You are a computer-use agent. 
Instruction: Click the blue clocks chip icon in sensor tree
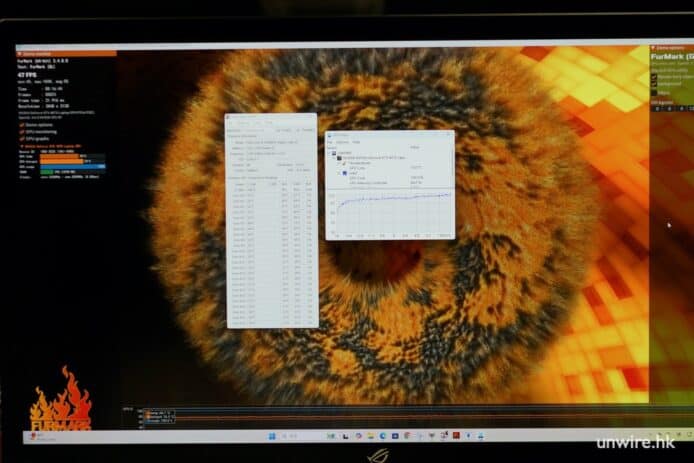click(x=344, y=173)
